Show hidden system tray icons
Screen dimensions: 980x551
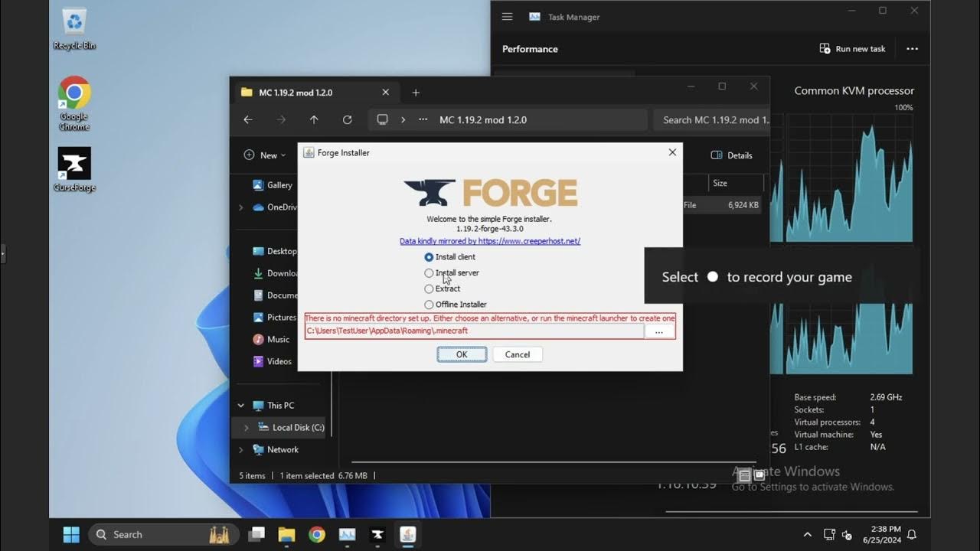tap(807, 534)
